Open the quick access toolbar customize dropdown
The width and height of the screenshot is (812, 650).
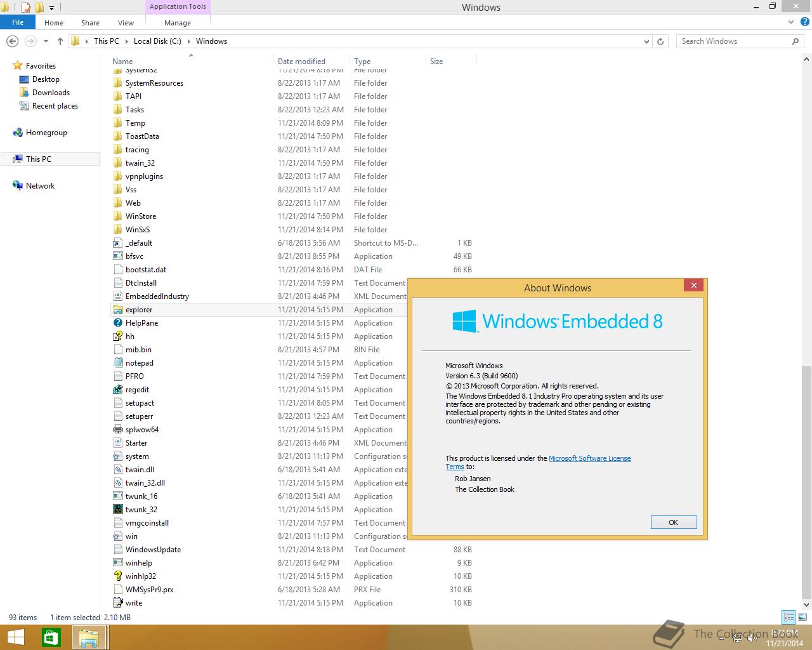coord(52,8)
